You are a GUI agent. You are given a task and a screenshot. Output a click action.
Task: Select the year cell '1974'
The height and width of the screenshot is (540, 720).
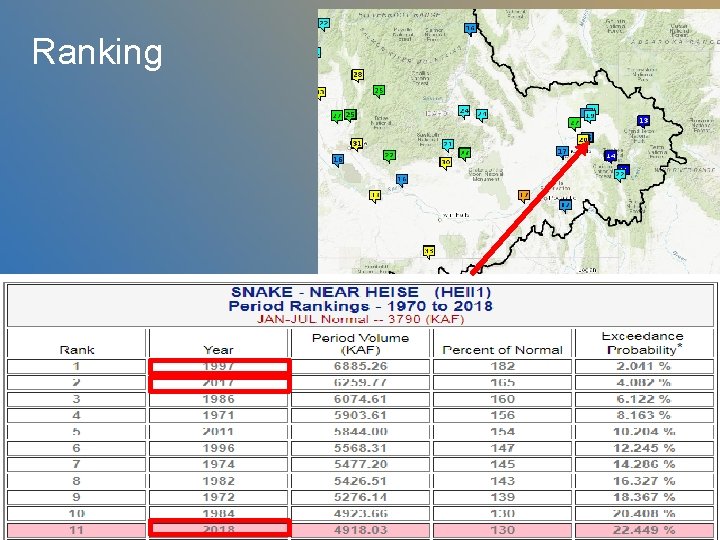point(219,464)
